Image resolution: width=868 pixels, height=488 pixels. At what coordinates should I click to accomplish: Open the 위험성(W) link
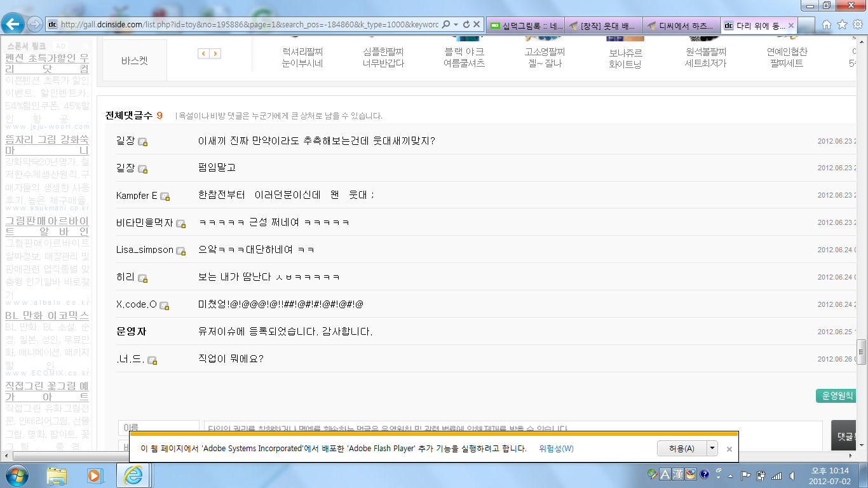556,449
